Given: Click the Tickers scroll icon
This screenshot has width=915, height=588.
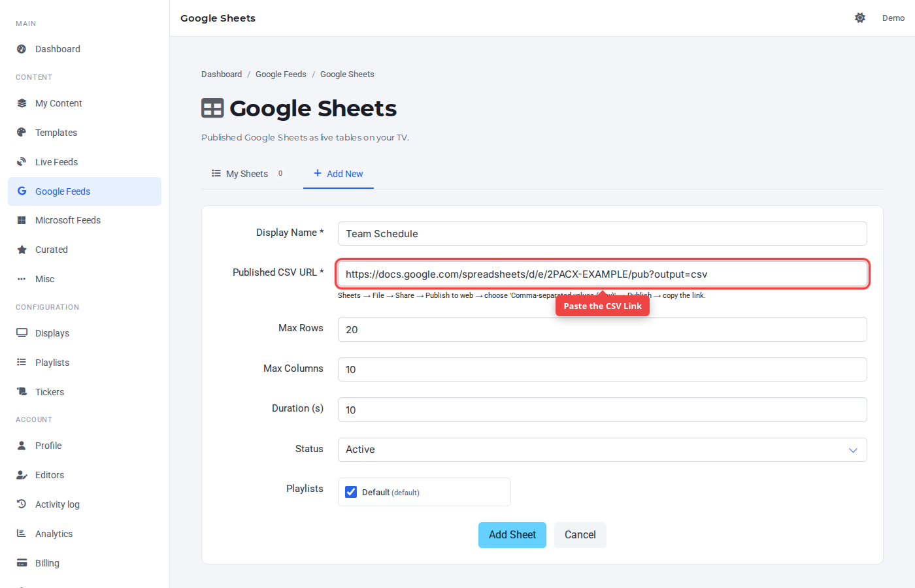Looking at the screenshot, I should click(22, 392).
